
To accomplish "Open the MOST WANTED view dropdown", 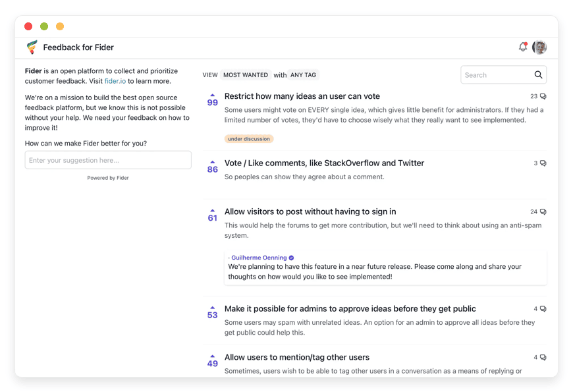I will click(x=245, y=75).
